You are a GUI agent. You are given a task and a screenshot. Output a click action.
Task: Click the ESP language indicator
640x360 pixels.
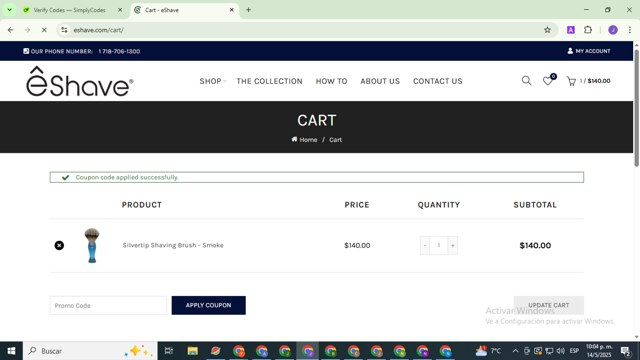coord(574,351)
